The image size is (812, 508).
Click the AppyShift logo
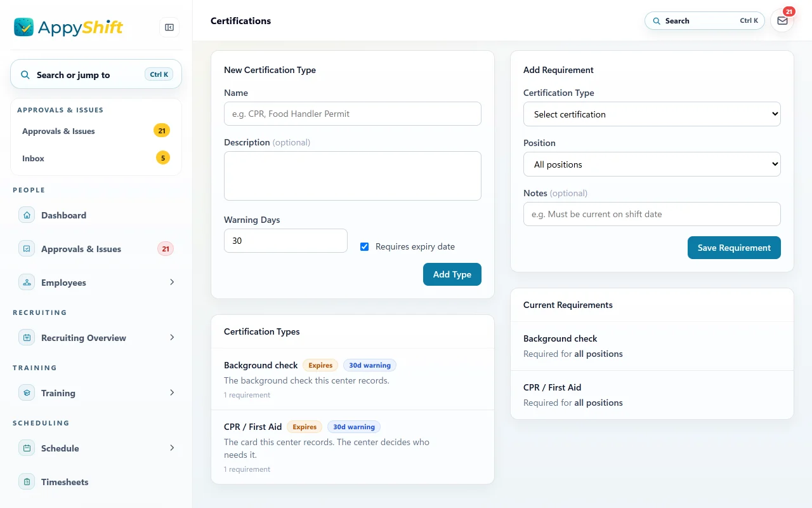[x=69, y=27]
